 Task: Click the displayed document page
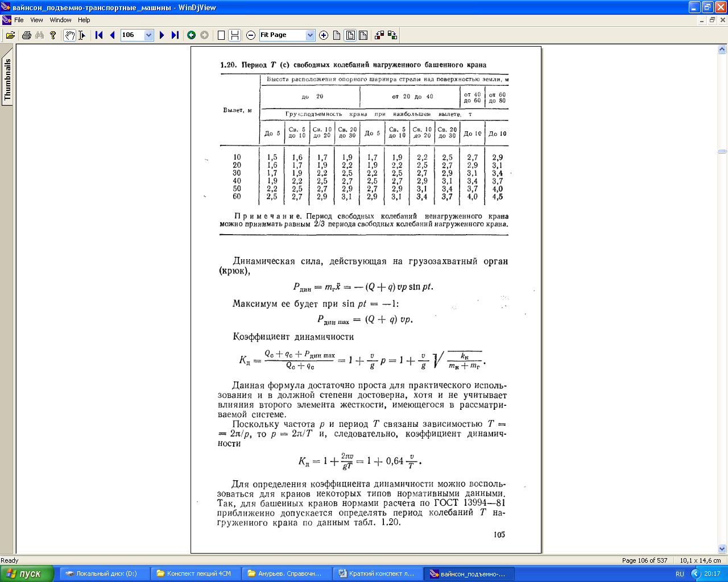[x=366, y=300]
